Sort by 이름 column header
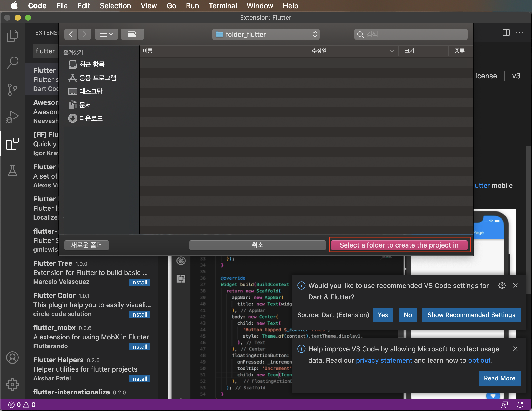Viewport: 532px width, 411px height. [223, 51]
